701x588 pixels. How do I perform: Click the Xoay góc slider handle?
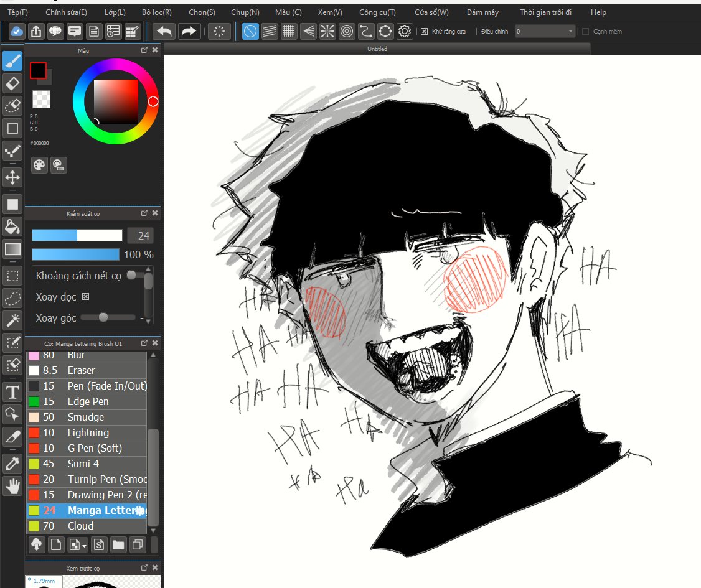pyautogui.click(x=103, y=317)
